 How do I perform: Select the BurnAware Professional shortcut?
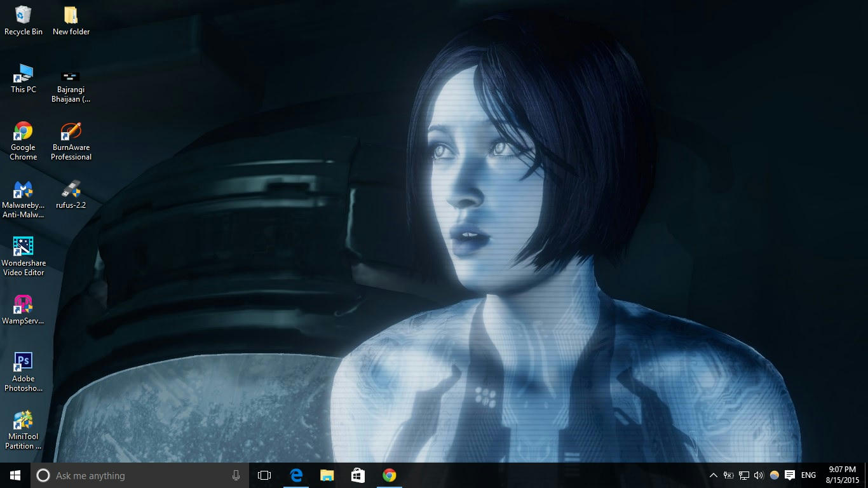71,141
